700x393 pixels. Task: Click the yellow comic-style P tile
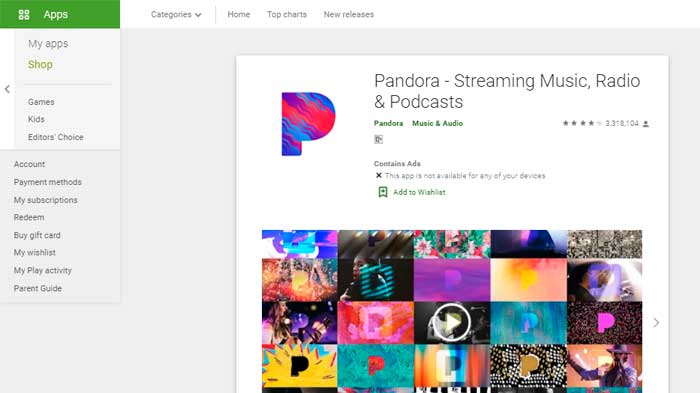[300, 365]
